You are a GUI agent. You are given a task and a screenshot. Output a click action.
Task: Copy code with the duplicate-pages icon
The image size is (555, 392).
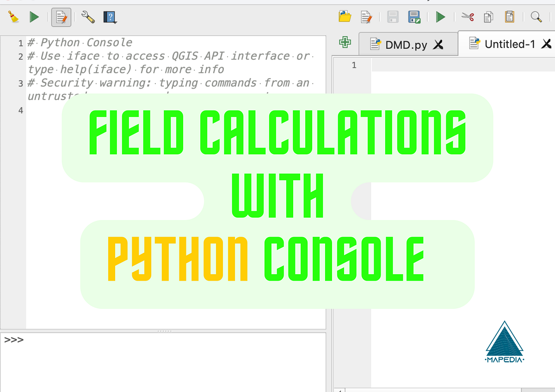point(488,17)
